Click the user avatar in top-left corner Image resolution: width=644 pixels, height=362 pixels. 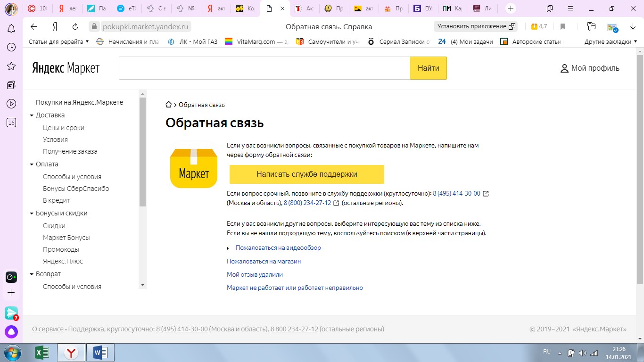[x=11, y=8]
